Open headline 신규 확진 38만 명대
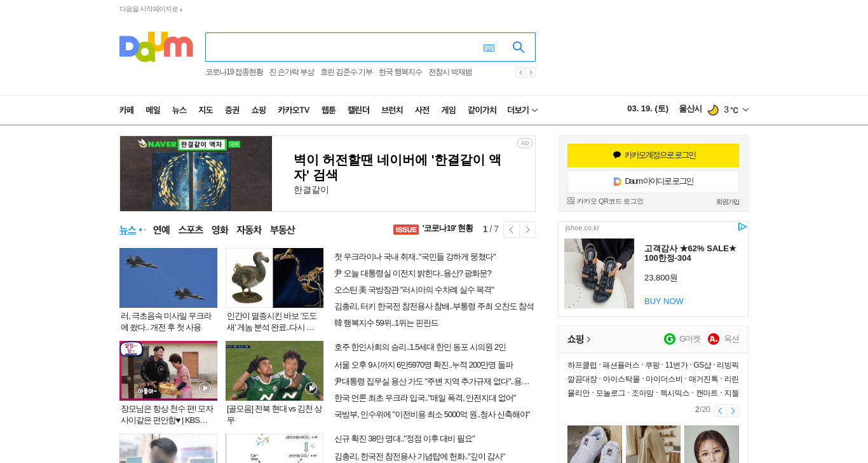This screenshot has width=868, height=463. pyautogui.click(x=405, y=439)
